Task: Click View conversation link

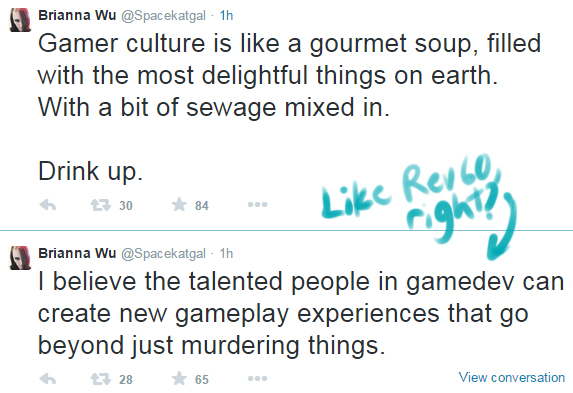Action: tap(512, 377)
